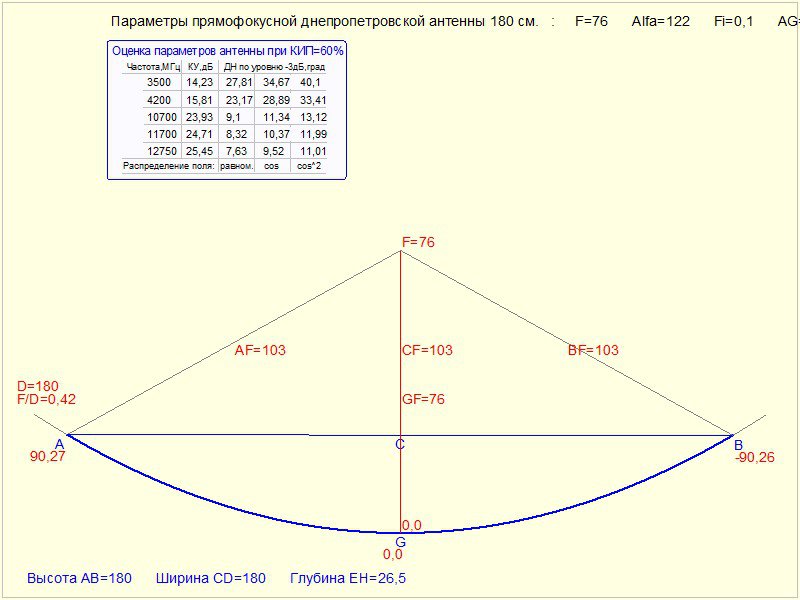Image resolution: width=800 pixels, height=600 pixels.
Task: Click the 'GF=76' focal distance label
Action: tap(423, 399)
